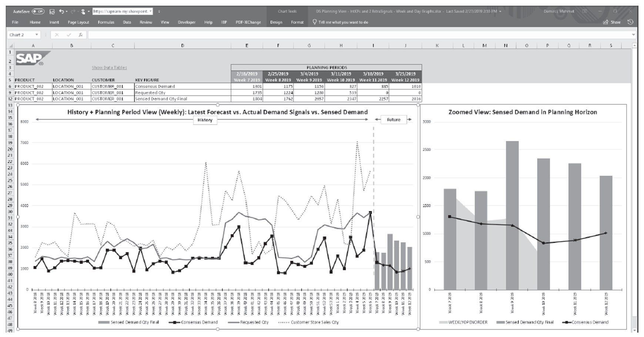Expand the SharePoint address dropdown
Viewport: 644px width, 337px height.
click(151, 11)
